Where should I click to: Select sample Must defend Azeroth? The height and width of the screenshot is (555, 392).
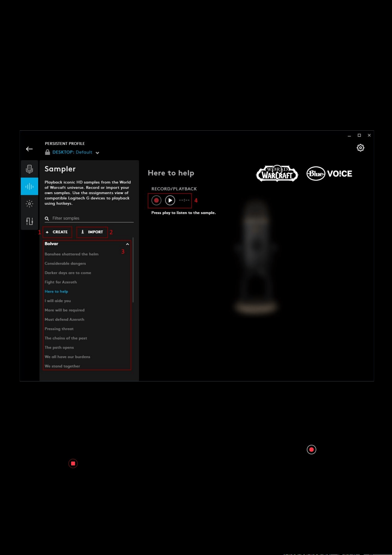[64, 320]
